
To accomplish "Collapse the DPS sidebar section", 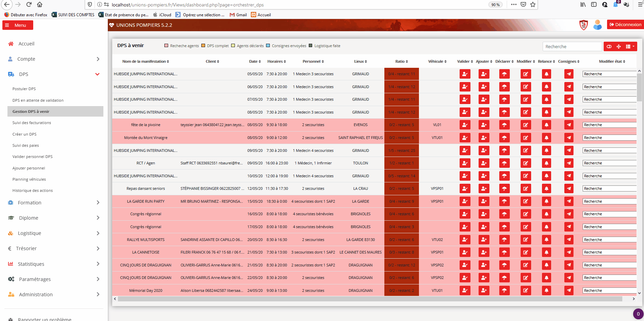I will pos(97,74).
